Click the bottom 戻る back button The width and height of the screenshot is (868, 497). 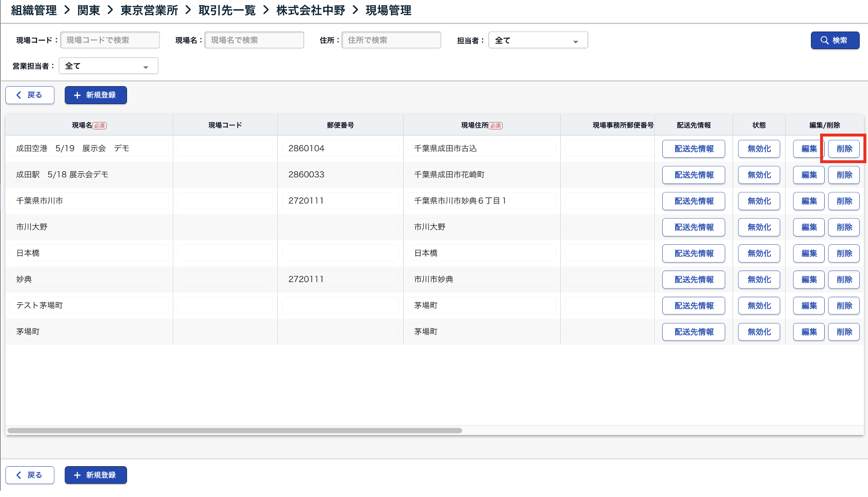(30, 475)
